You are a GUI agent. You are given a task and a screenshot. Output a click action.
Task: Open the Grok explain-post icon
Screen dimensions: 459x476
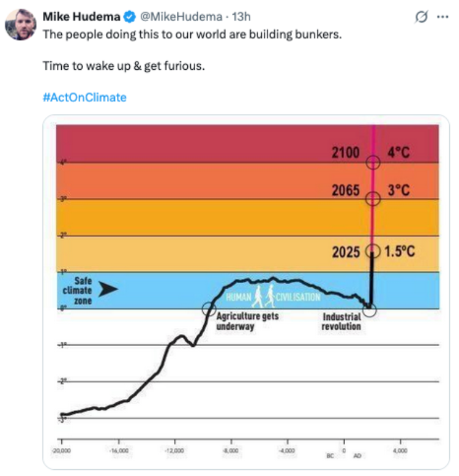tap(422, 17)
